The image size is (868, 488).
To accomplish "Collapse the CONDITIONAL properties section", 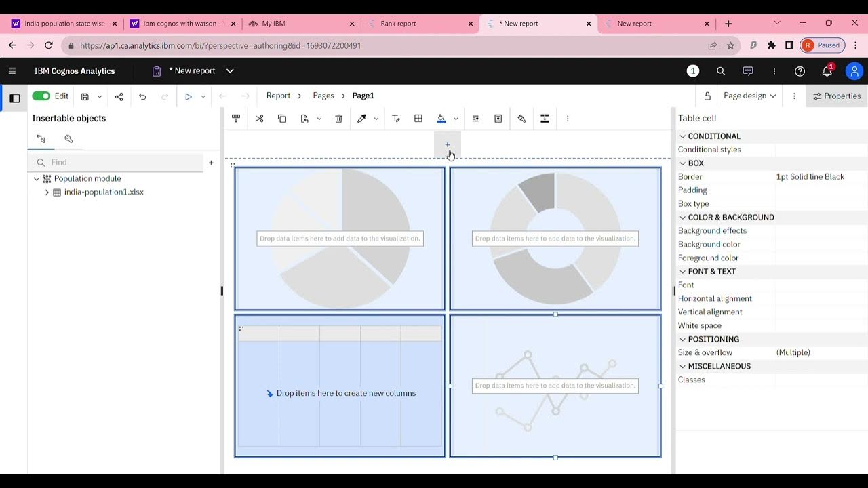I will click(x=683, y=136).
